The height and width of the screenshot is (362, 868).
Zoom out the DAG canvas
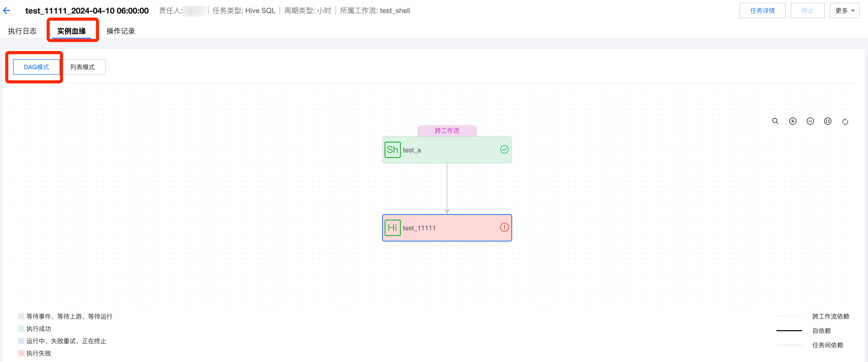(810, 121)
